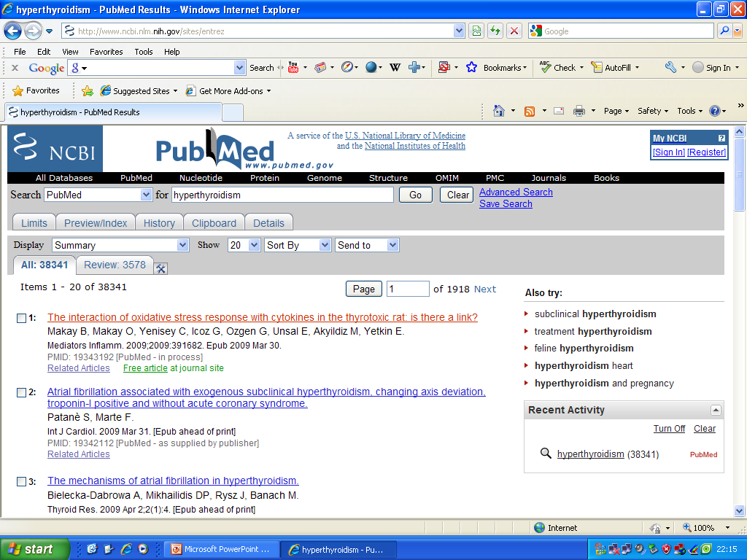This screenshot has width=747, height=560.
Task: Open the Favorites menu in menu bar
Action: [x=107, y=52]
